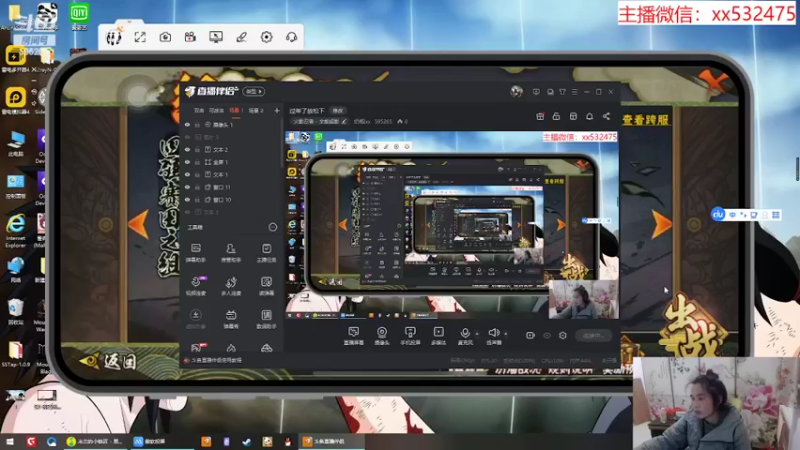This screenshot has width=800, height=450.
Task: Toggle lock on 摄像头 1 source
Action: (x=197, y=124)
